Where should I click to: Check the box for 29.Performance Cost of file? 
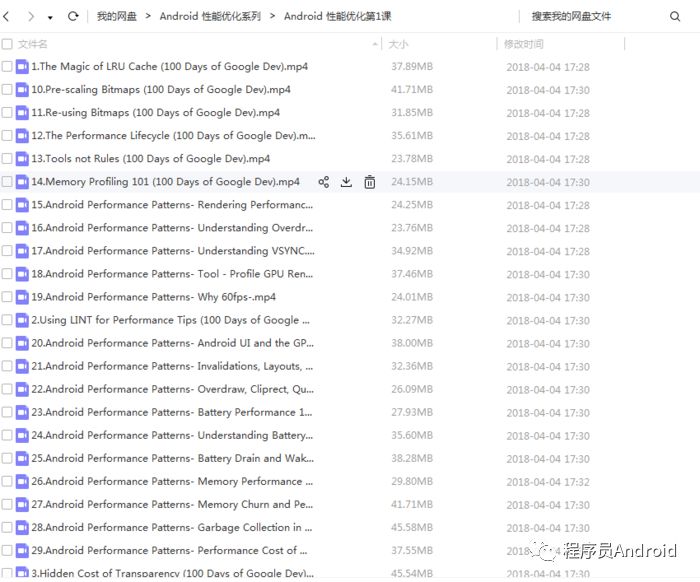click(7, 550)
